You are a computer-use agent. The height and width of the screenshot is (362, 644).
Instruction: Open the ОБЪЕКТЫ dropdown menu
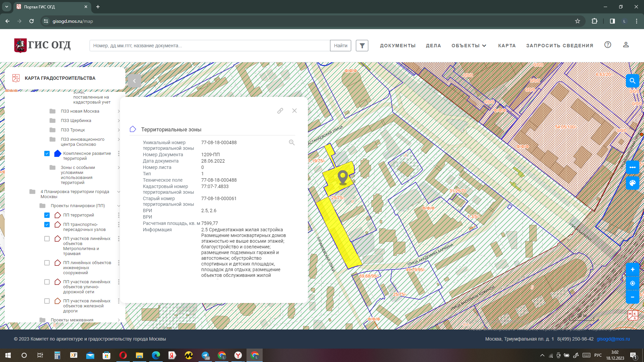(469, 46)
